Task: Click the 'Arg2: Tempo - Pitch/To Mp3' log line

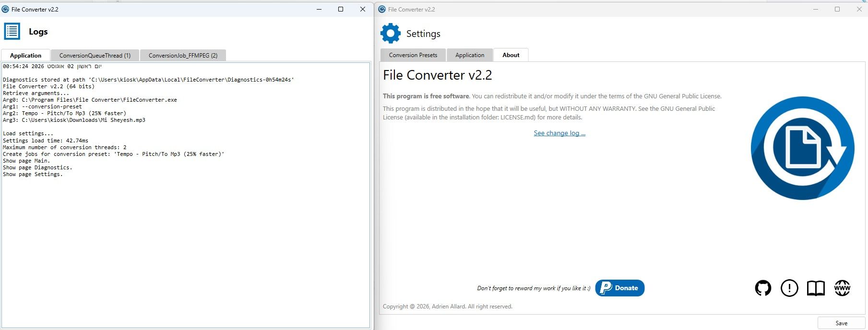Action: (64, 113)
